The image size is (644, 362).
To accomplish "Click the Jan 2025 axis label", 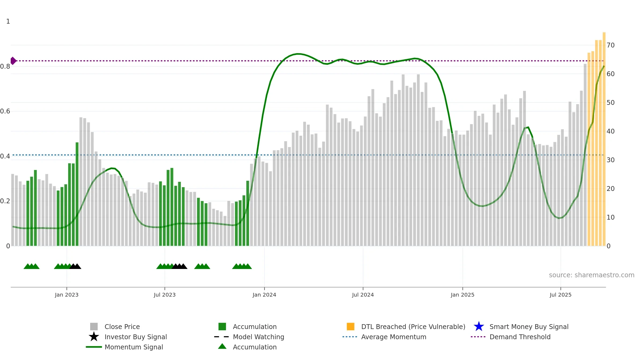I will pos(463,295).
